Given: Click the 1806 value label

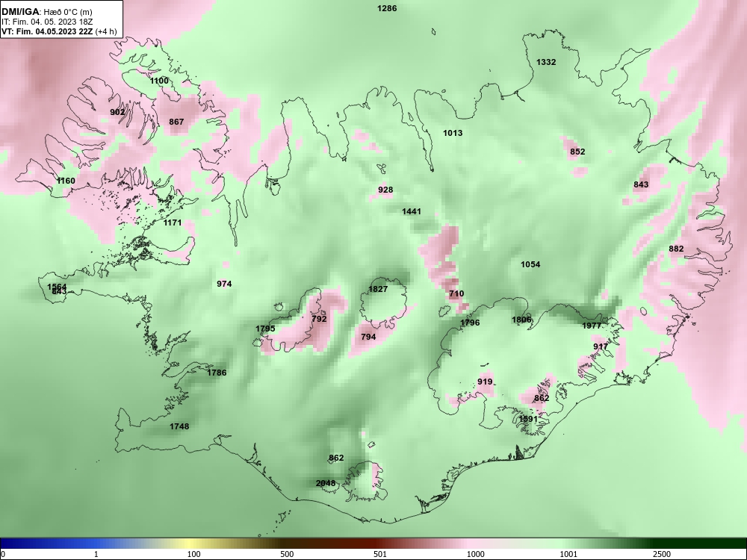Looking at the screenshot, I should pos(521,320).
